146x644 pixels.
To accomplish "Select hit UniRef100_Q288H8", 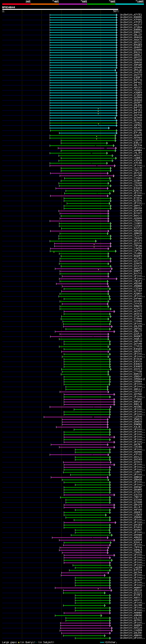I will coord(131,50).
